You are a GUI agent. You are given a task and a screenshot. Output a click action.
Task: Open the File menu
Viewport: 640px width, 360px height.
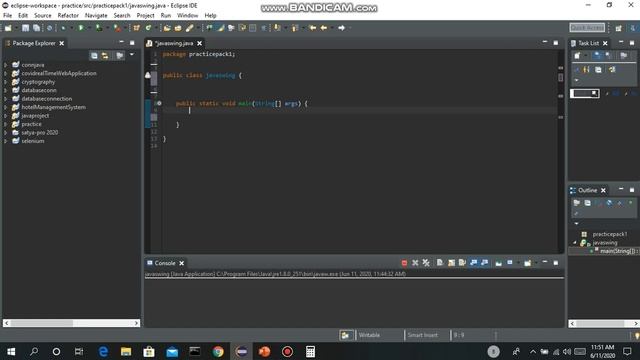(7, 16)
